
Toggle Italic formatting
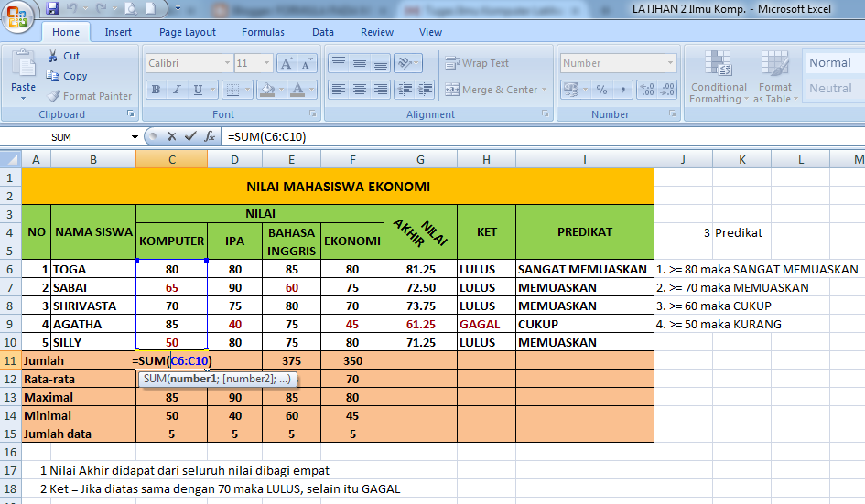point(177,90)
